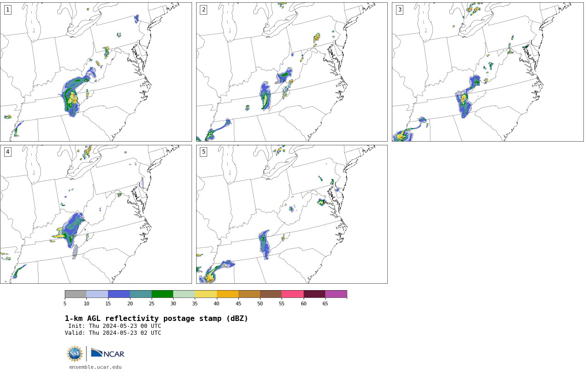Click the pale green 30-35 dBZ swatch
The image size is (588, 372).
pyautogui.click(x=184, y=294)
